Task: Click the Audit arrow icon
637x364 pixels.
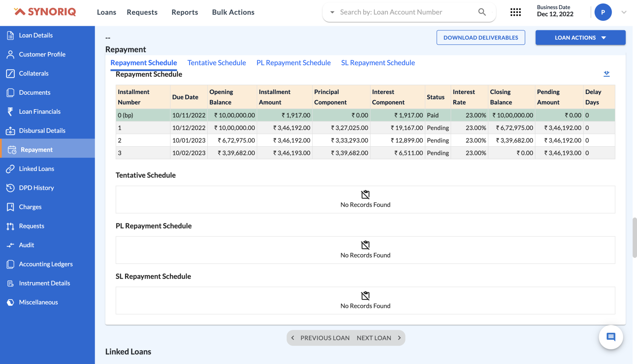Action: 10,245
